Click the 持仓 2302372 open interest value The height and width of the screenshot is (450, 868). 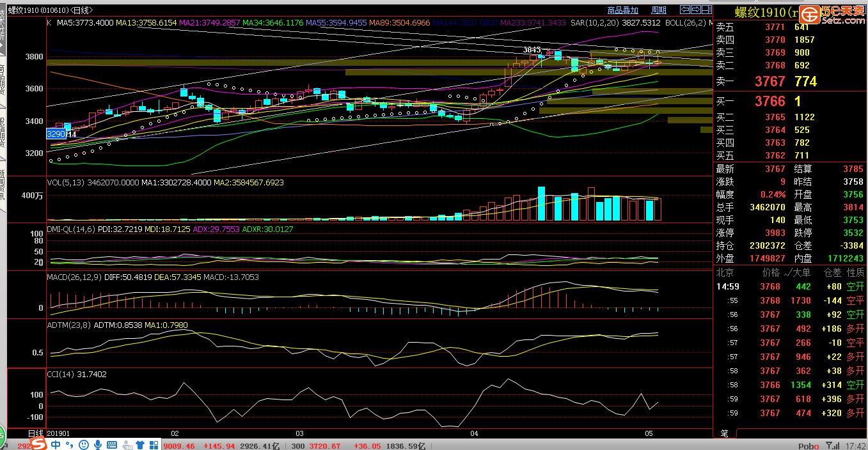tap(767, 245)
